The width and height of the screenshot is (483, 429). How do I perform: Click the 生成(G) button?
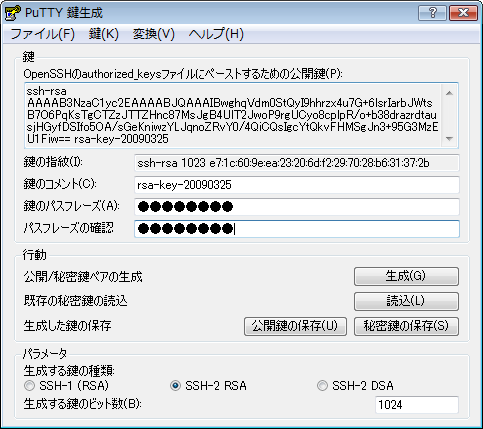(x=406, y=276)
